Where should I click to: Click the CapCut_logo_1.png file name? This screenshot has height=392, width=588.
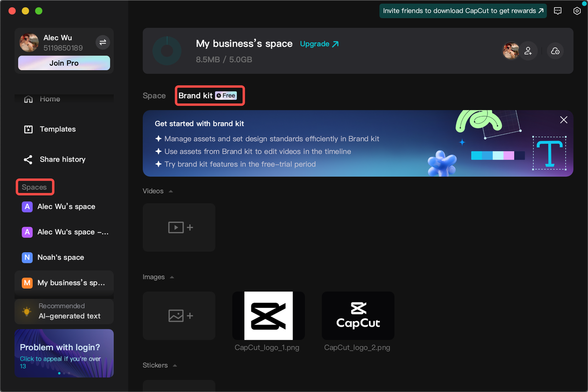click(267, 347)
